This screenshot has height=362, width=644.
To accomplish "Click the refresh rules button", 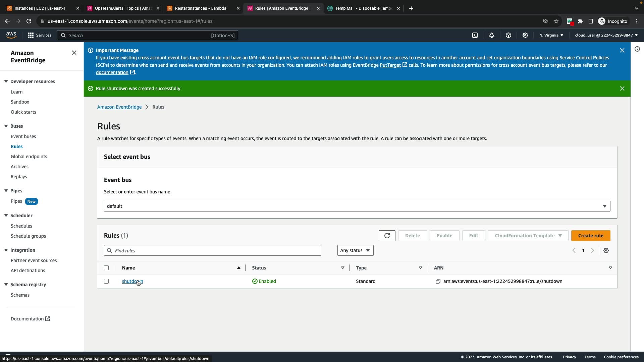I will point(387,236).
